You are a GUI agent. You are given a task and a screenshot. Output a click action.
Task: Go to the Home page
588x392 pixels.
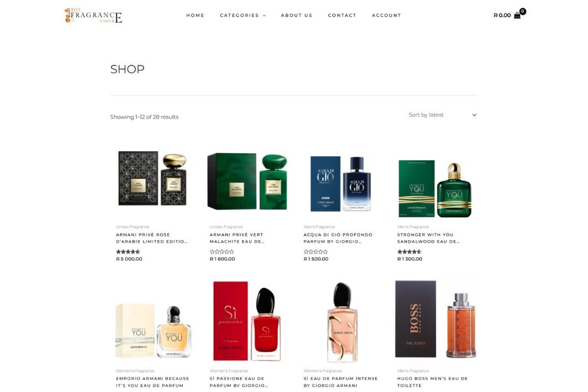click(x=195, y=15)
